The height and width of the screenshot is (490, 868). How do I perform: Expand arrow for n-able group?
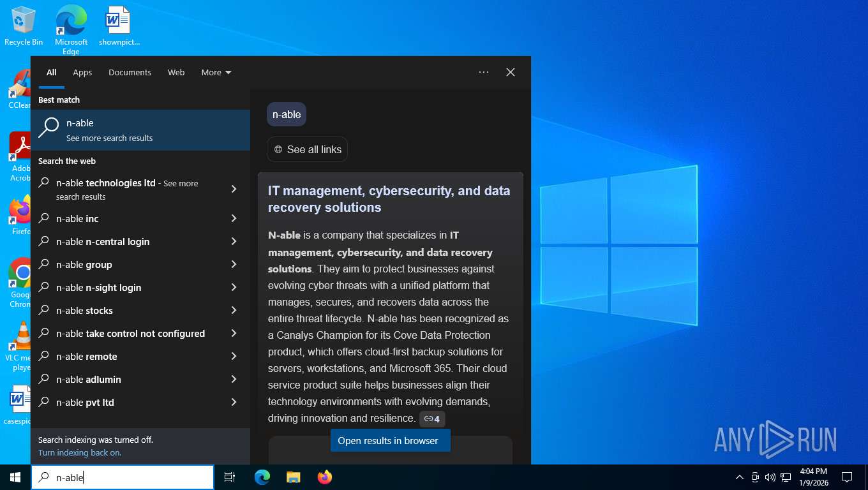(234, 264)
